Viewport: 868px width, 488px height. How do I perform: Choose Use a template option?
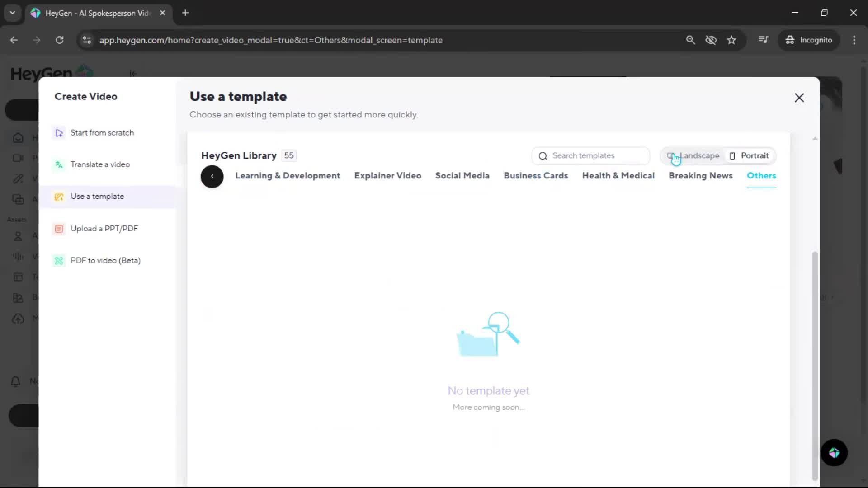click(x=97, y=197)
